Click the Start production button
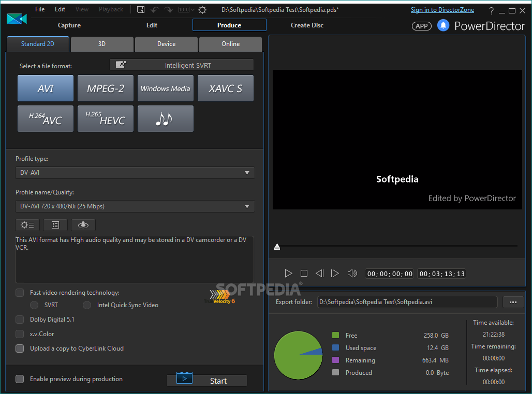This screenshot has height=394, width=532. point(206,381)
